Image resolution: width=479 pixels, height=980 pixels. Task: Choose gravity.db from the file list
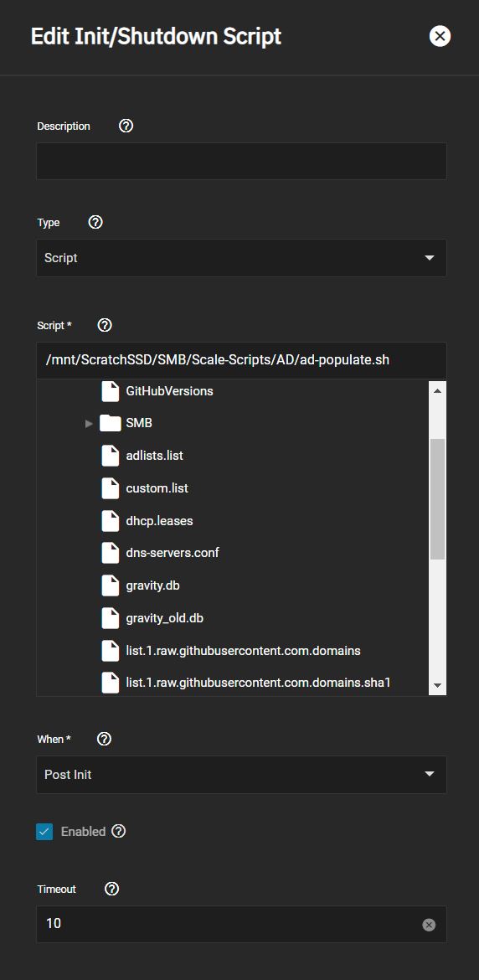[153, 586]
